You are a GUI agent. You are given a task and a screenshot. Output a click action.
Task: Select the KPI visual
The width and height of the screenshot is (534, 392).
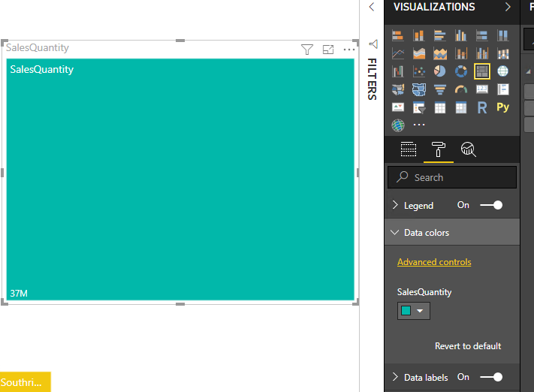click(398, 107)
